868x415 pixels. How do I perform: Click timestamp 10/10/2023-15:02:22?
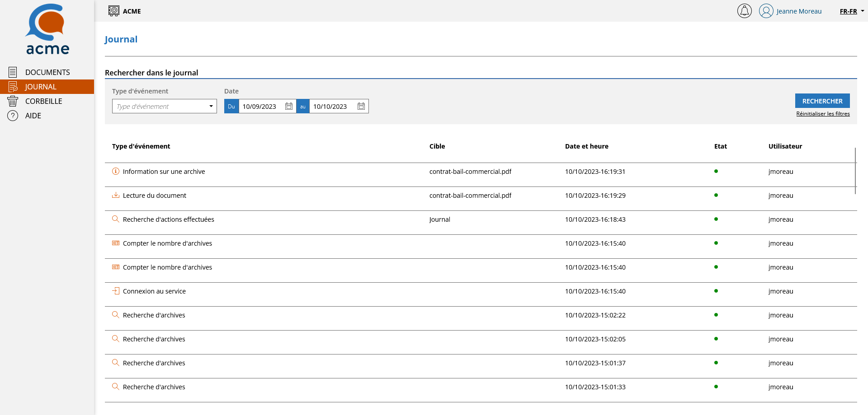(595, 315)
